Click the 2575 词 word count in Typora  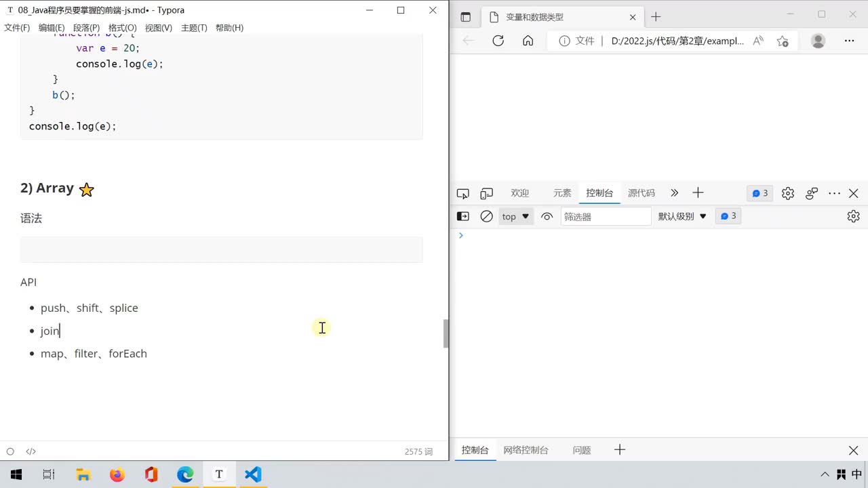pyautogui.click(x=418, y=451)
